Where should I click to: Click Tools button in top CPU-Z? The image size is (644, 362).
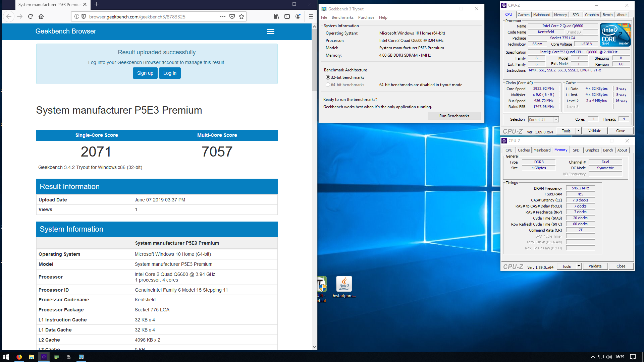566,131
